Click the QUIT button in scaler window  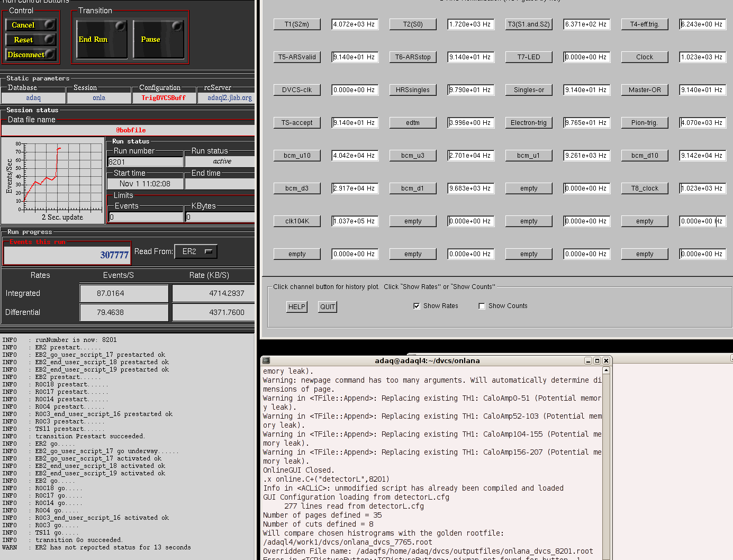point(328,307)
